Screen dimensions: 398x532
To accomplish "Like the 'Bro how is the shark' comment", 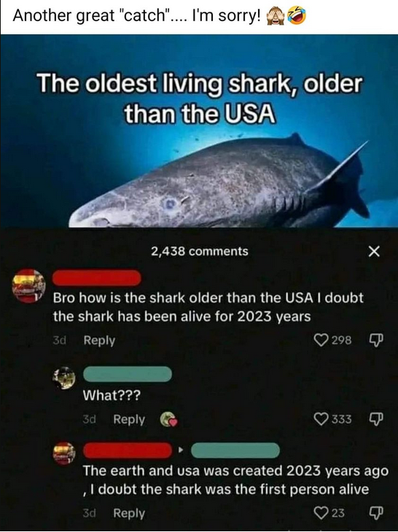I will 321,340.
